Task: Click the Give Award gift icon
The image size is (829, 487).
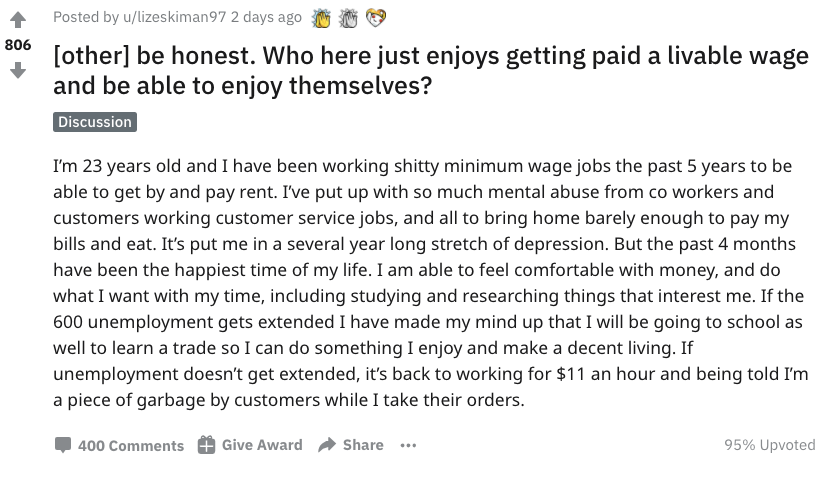Action: click(206, 445)
